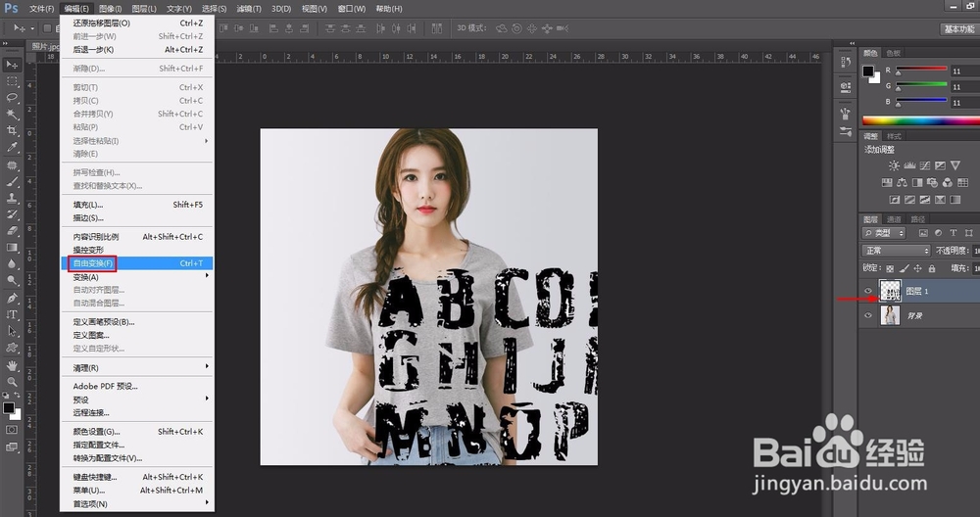Click the Brightness/Contrast adjustment icon

pyautogui.click(x=893, y=165)
